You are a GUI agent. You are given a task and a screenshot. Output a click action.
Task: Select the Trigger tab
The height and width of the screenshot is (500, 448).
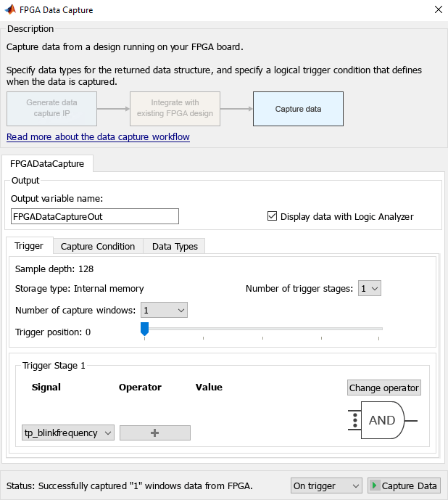click(x=29, y=246)
